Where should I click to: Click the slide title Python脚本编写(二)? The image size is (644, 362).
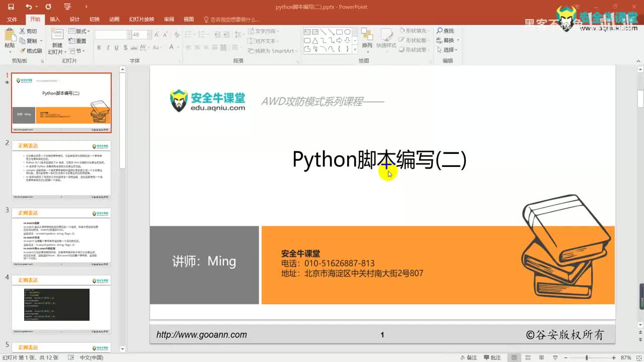379,159
